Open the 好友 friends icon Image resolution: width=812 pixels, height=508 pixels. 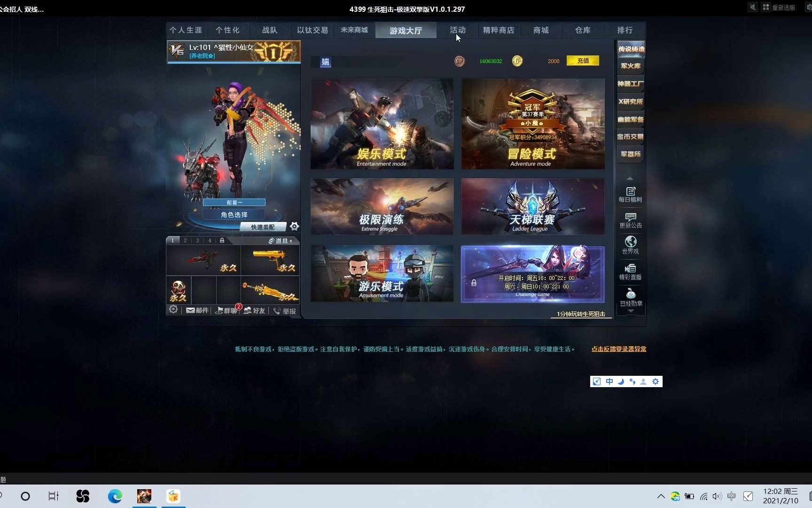click(254, 310)
